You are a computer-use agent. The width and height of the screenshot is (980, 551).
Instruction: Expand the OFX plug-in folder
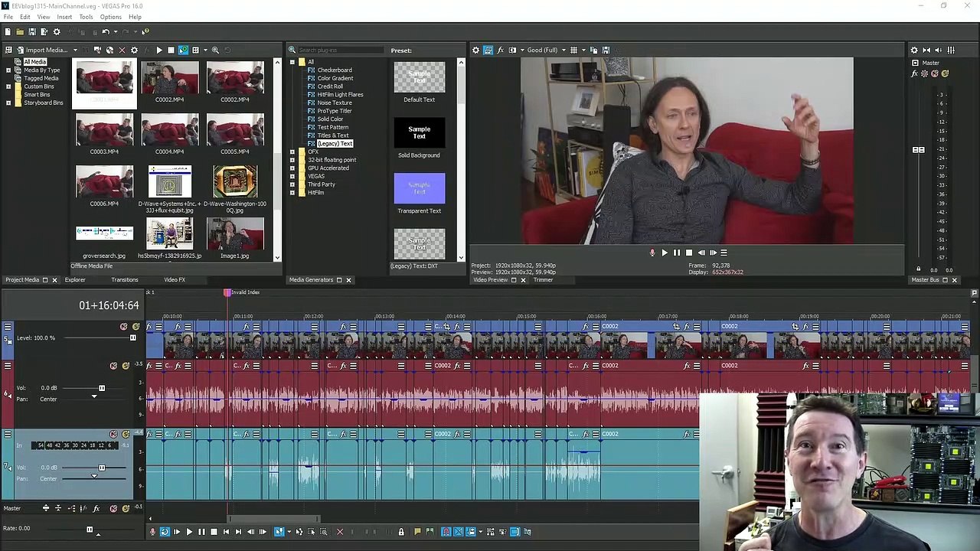(x=292, y=152)
